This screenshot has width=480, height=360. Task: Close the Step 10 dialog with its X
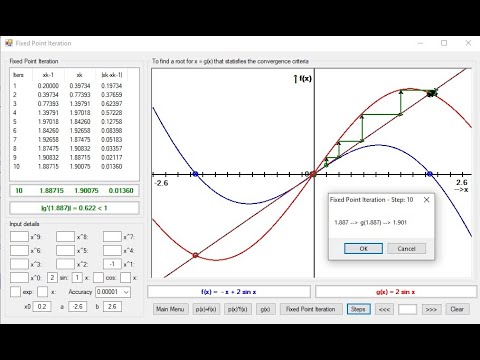point(426,200)
